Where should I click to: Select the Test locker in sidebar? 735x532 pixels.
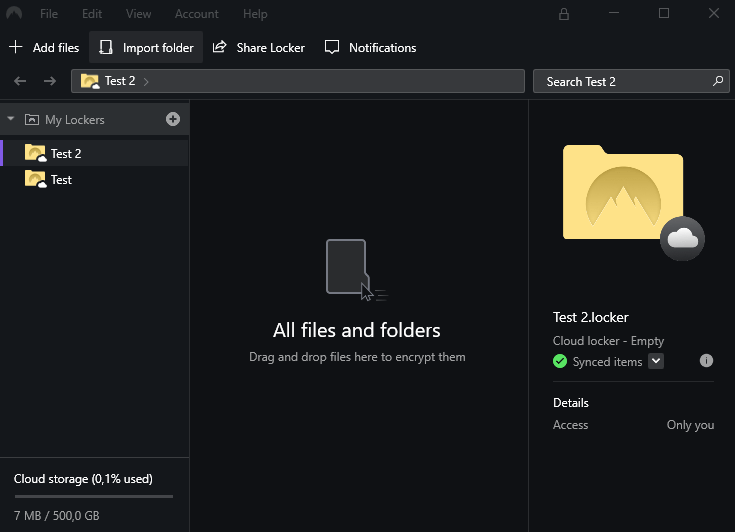(95, 180)
